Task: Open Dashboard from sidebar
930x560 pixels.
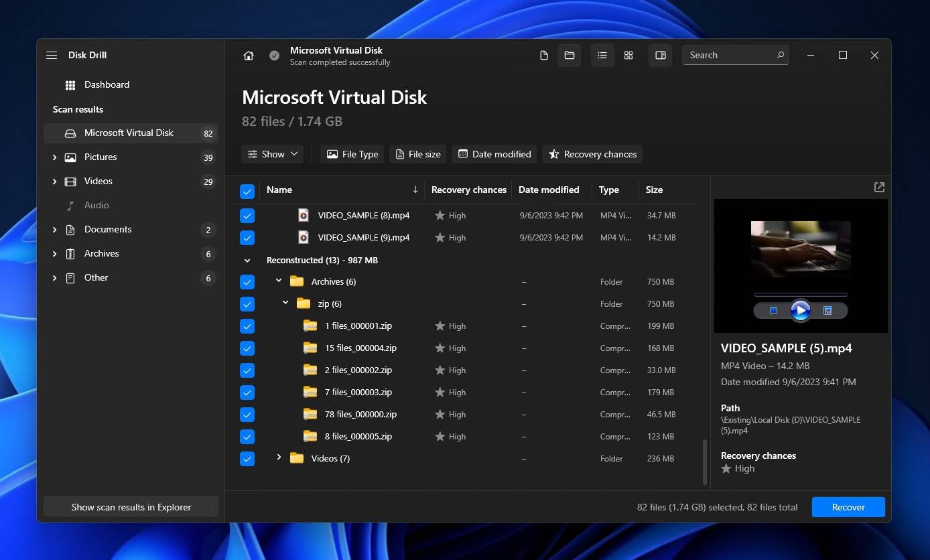Action: pyautogui.click(x=131, y=85)
